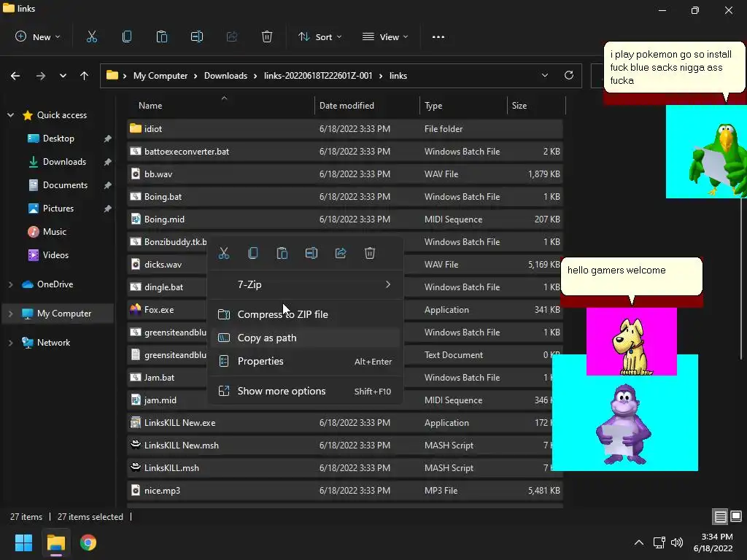Click the File Explorer taskbar icon
747x560 pixels.
pyautogui.click(x=55, y=542)
